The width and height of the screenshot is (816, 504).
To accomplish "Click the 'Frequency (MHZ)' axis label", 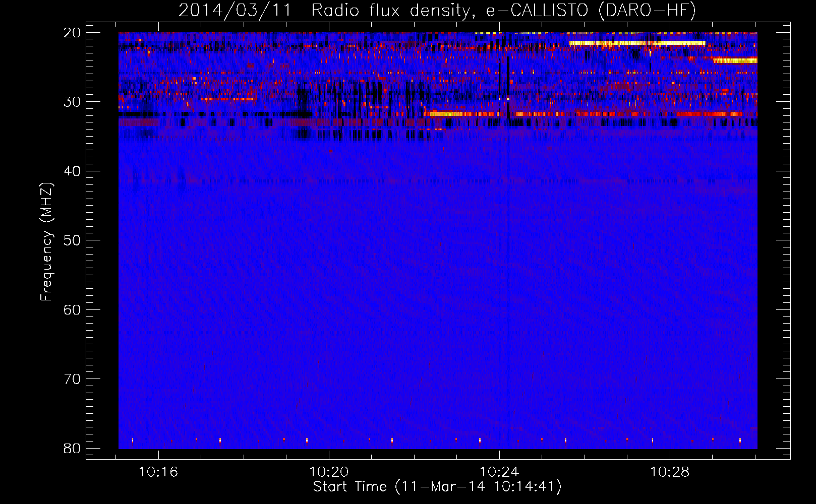I will [46, 241].
